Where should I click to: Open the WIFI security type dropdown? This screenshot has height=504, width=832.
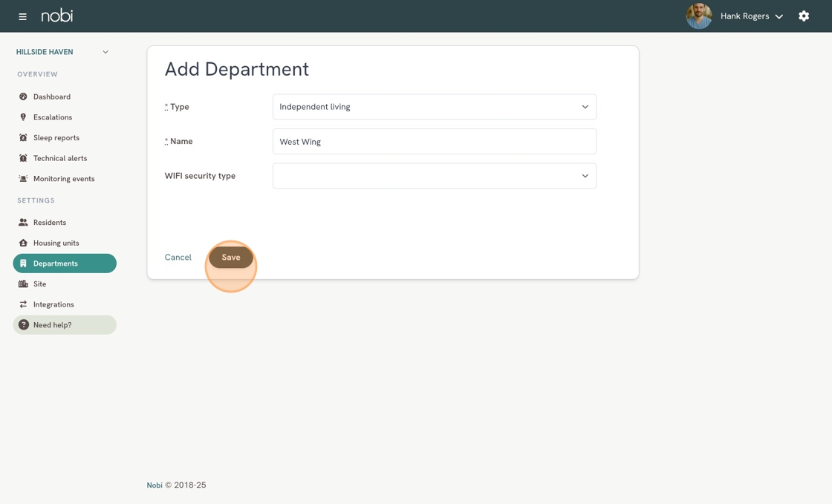tap(434, 176)
